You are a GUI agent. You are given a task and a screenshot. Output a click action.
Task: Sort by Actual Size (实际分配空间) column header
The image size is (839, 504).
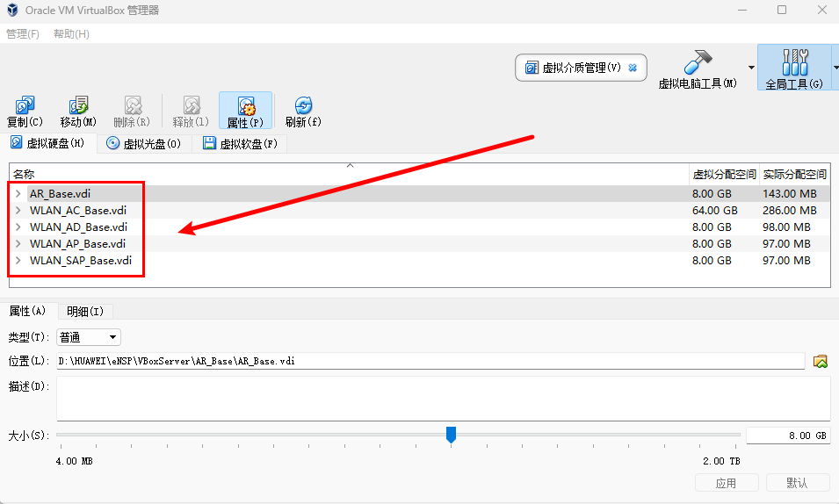pos(794,175)
